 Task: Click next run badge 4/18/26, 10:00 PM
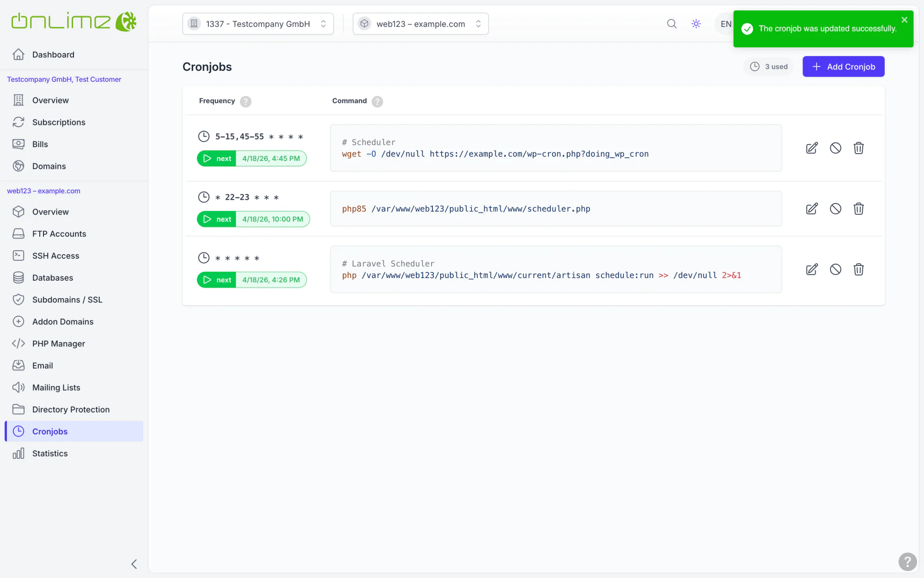point(253,219)
